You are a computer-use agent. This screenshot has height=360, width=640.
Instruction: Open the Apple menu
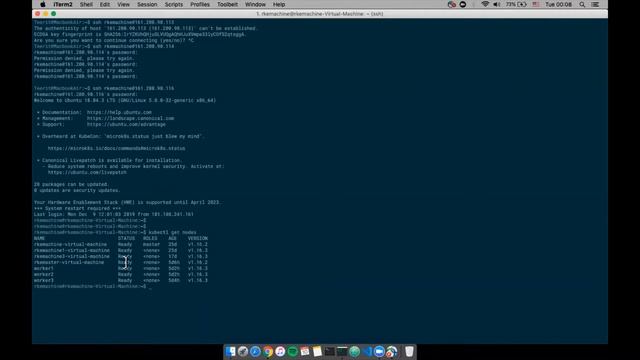pos(43,4)
